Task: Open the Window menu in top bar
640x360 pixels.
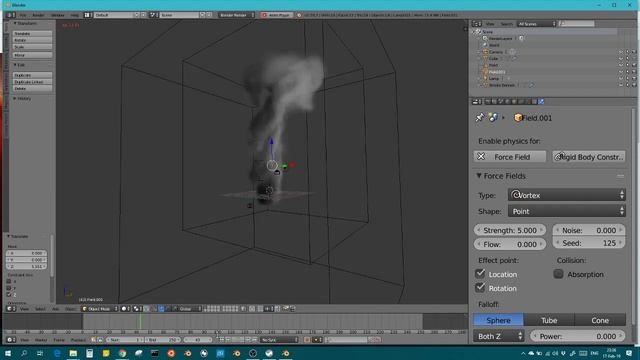Action: point(58,15)
